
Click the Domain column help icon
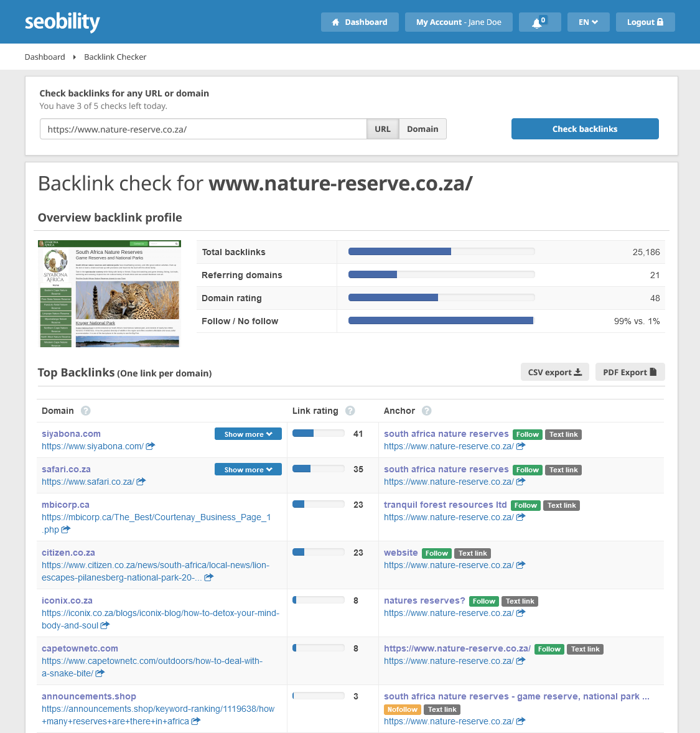[x=86, y=411]
